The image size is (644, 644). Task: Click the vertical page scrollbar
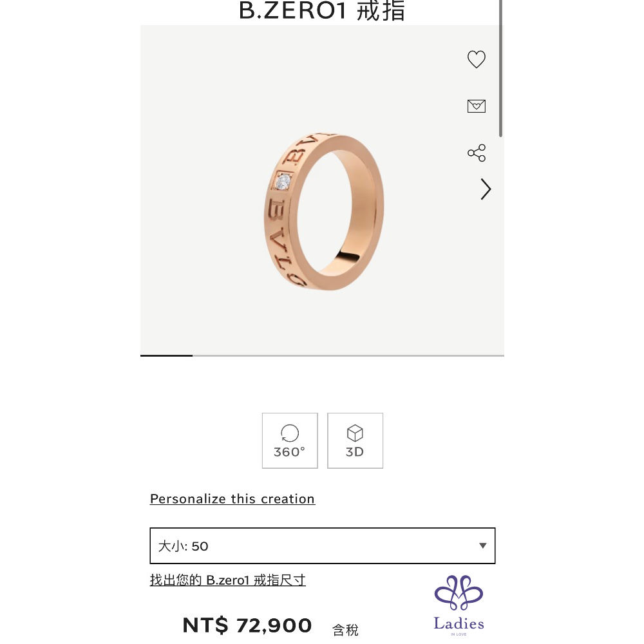click(x=500, y=68)
